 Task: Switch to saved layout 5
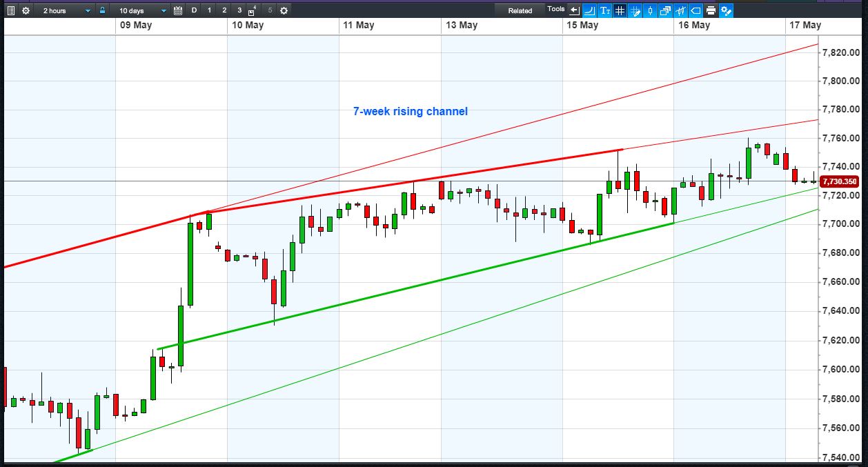click(270, 10)
